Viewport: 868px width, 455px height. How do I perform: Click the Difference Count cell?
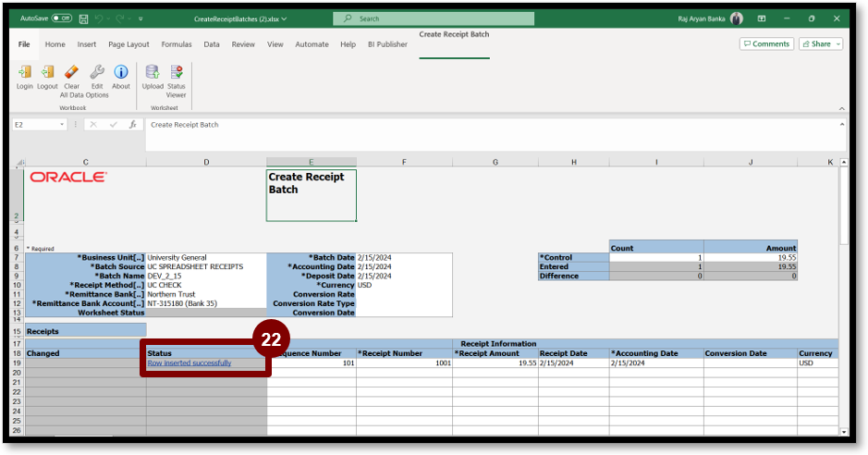point(656,276)
